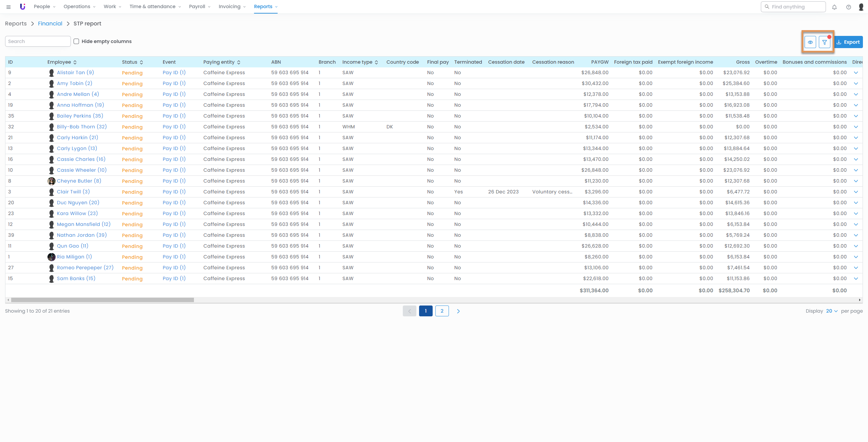
Task: Click Cheyne Butler's avatar photo
Action: (51, 181)
